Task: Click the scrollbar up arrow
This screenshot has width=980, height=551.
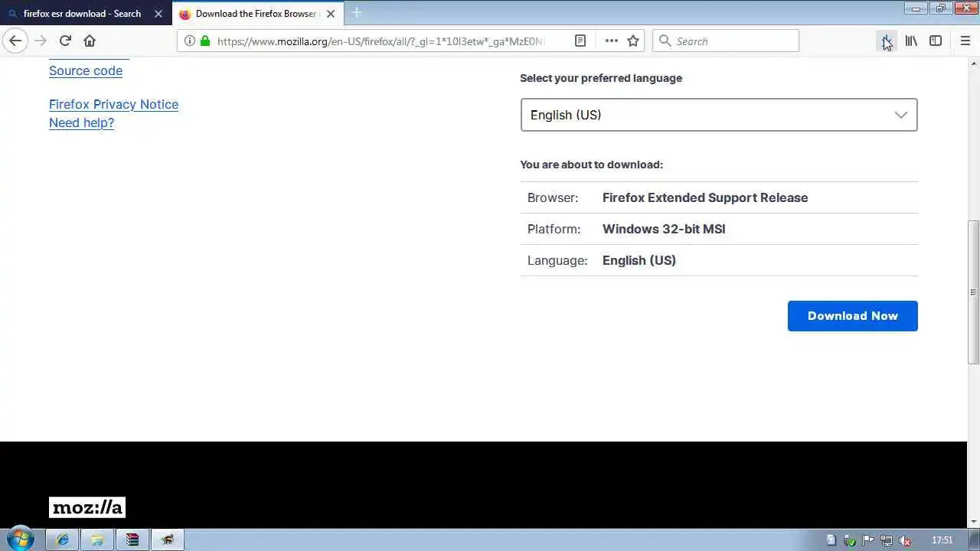Action: tap(973, 64)
